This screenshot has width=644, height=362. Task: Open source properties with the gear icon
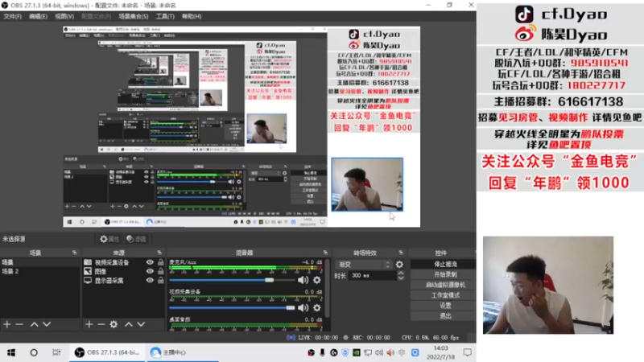114,324
